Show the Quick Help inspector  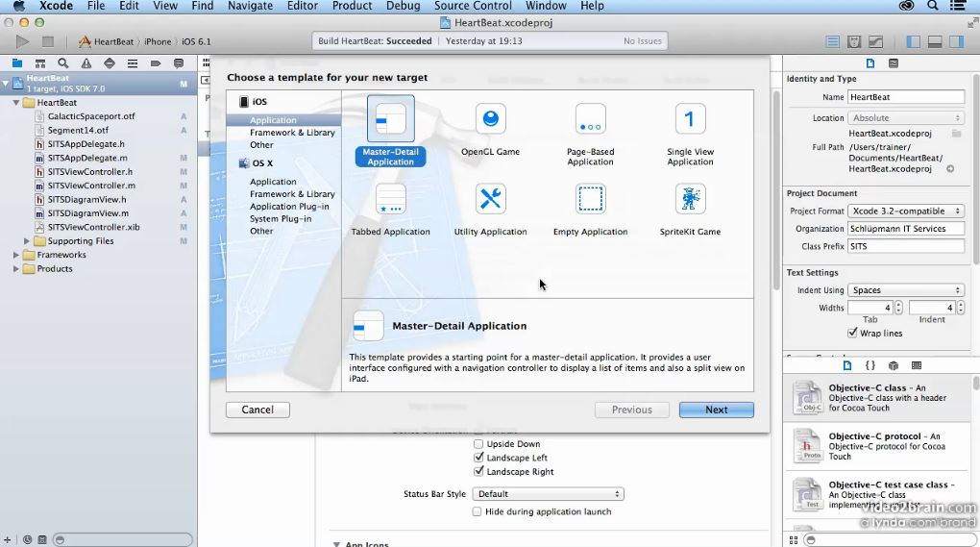click(x=894, y=63)
